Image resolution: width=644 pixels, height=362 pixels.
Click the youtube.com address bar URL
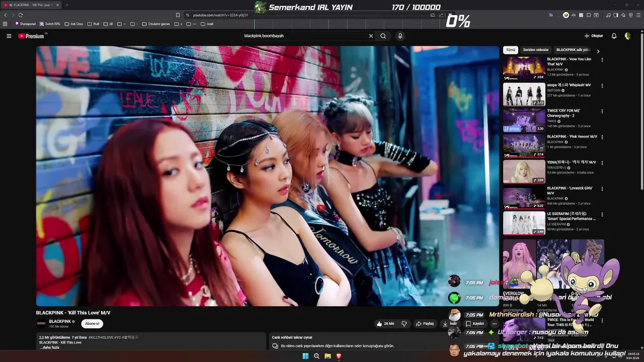220,15
